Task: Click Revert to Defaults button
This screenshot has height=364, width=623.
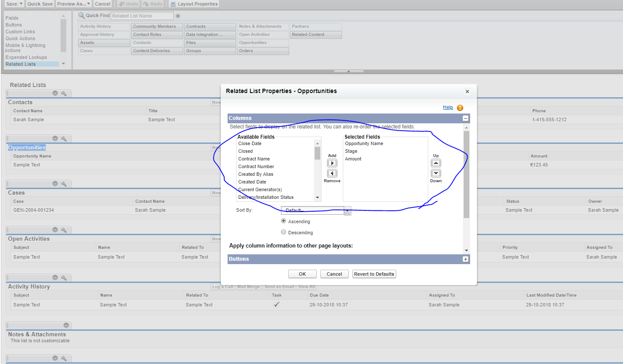Action: click(374, 274)
